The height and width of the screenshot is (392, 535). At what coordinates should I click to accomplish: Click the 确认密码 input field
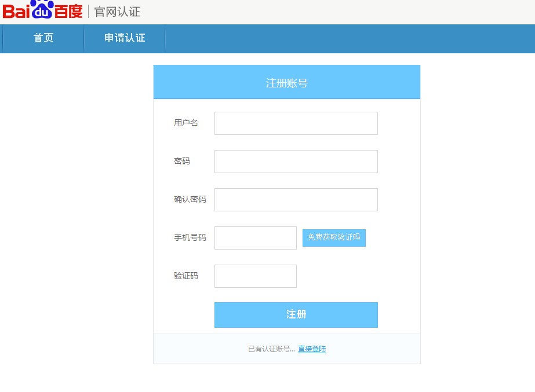[x=296, y=199]
